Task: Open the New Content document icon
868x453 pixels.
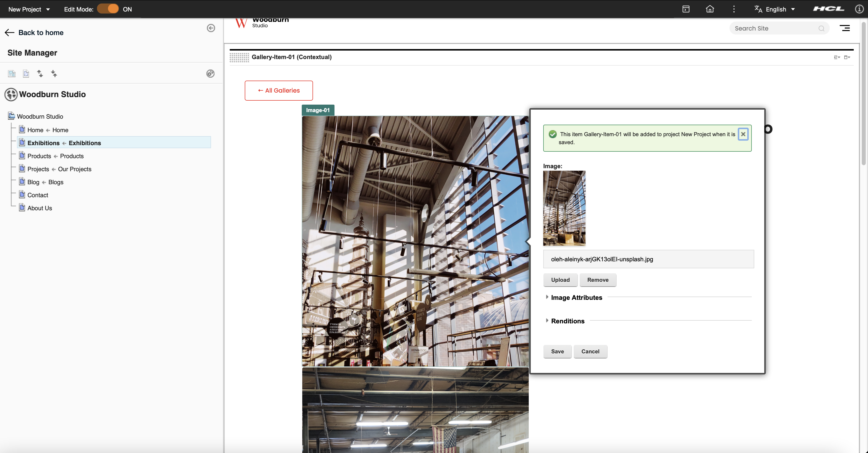Action: [x=26, y=73]
